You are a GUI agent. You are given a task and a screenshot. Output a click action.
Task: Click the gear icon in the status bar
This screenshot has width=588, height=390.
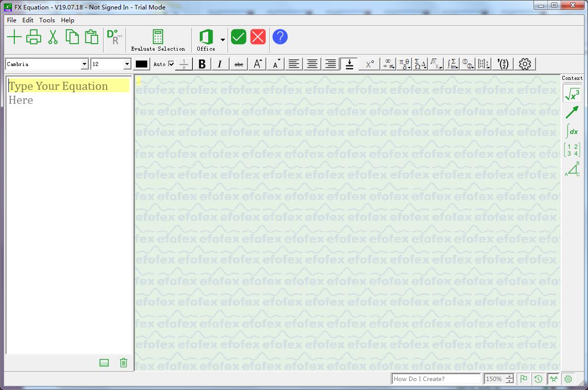(569, 379)
